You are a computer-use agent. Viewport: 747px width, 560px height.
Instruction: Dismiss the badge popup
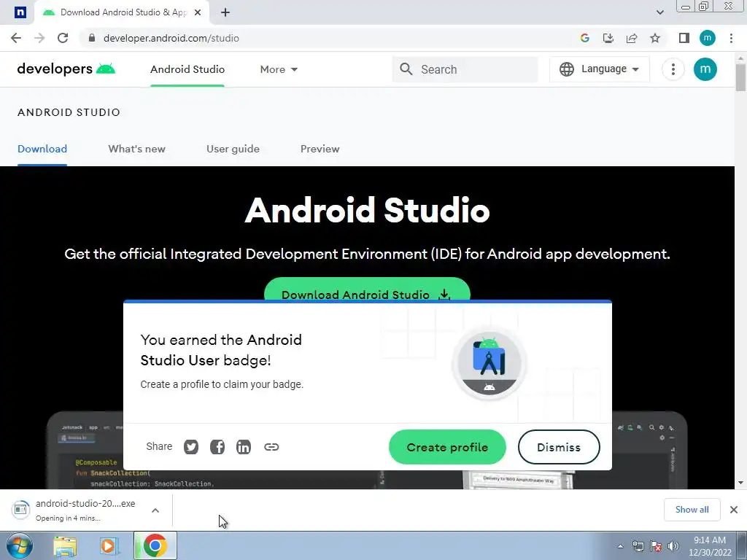click(559, 447)
